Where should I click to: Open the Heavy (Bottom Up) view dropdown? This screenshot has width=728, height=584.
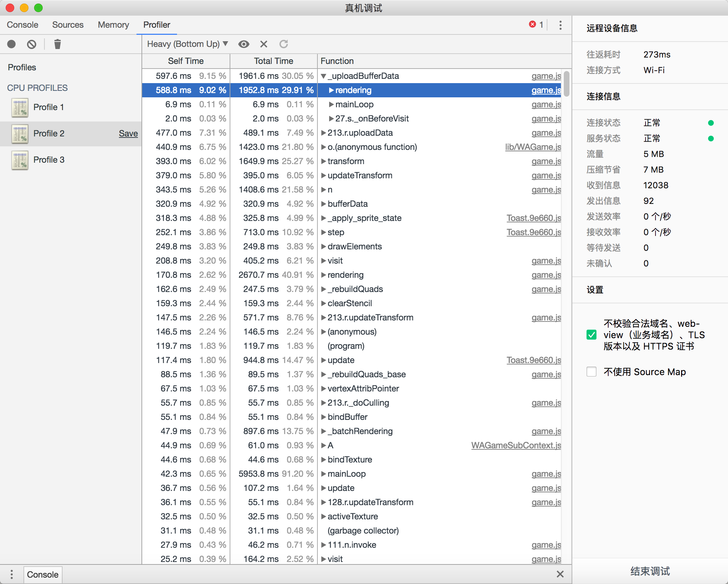click(x=187, y=44)
